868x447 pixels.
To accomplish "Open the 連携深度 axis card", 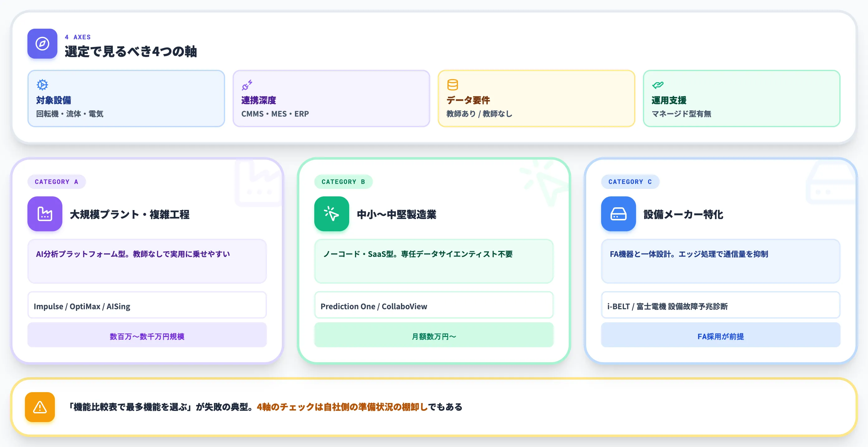I will 331,99.
